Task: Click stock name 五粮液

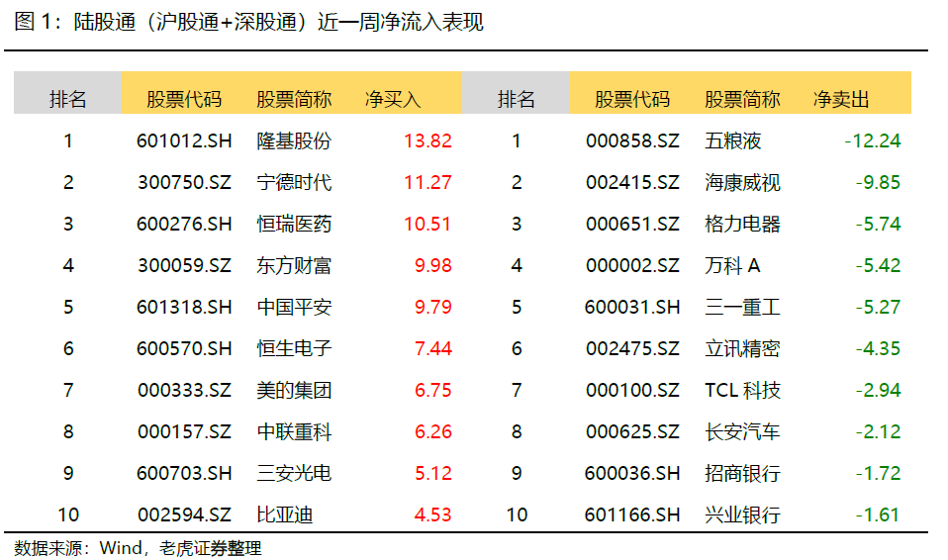Action: click(x=732, y=140)
